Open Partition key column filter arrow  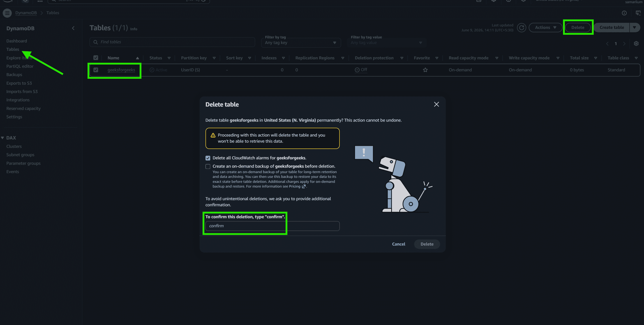(214, 58)
